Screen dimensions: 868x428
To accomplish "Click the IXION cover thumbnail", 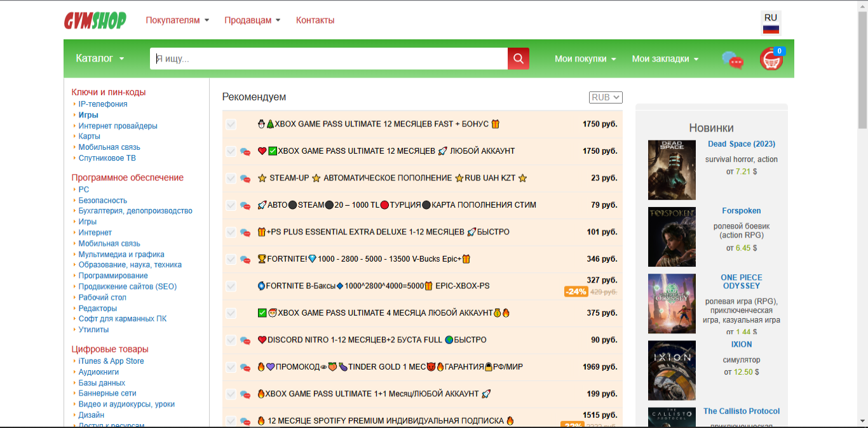I will (x=672, y=370).
